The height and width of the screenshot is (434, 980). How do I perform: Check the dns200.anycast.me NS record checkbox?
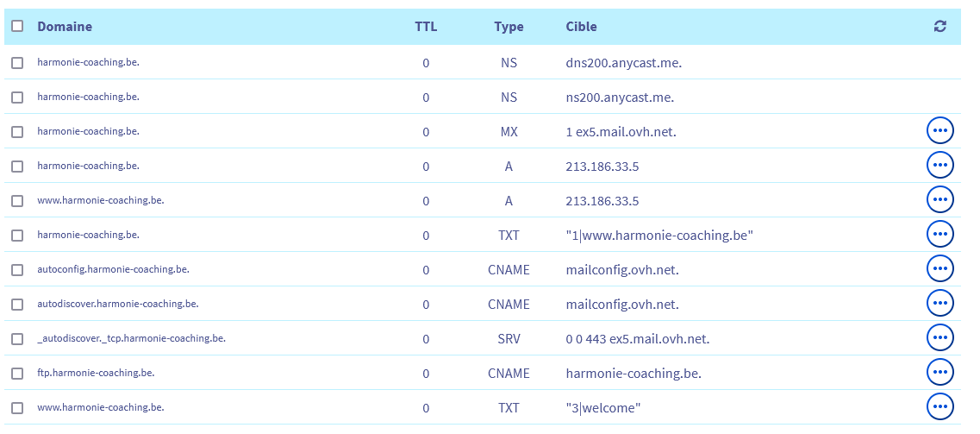pyautogui.click(x=17, y=63)
